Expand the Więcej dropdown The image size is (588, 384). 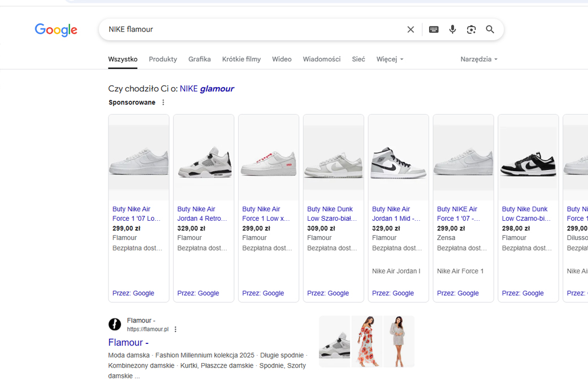point(390,59)
